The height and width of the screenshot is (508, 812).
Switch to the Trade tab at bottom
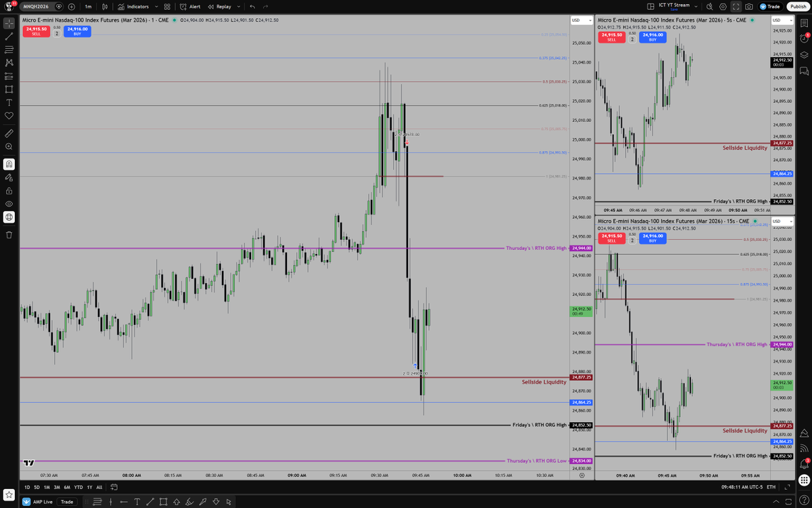point(67,502)
